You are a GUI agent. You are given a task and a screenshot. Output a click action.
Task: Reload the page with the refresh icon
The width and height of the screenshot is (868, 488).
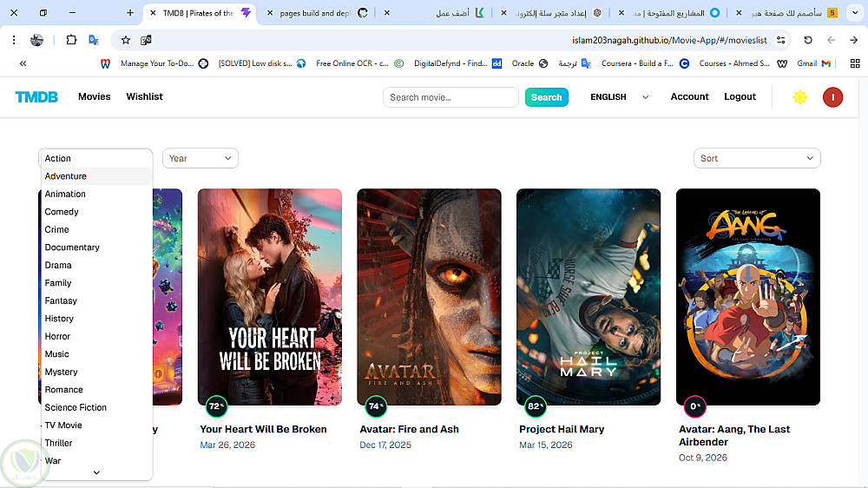(x=808, y=40)
